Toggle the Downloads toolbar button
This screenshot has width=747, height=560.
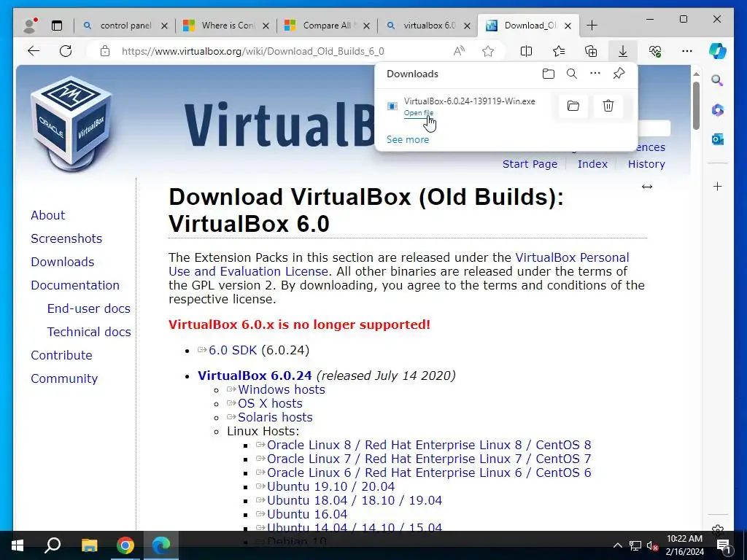click(623, 51)
